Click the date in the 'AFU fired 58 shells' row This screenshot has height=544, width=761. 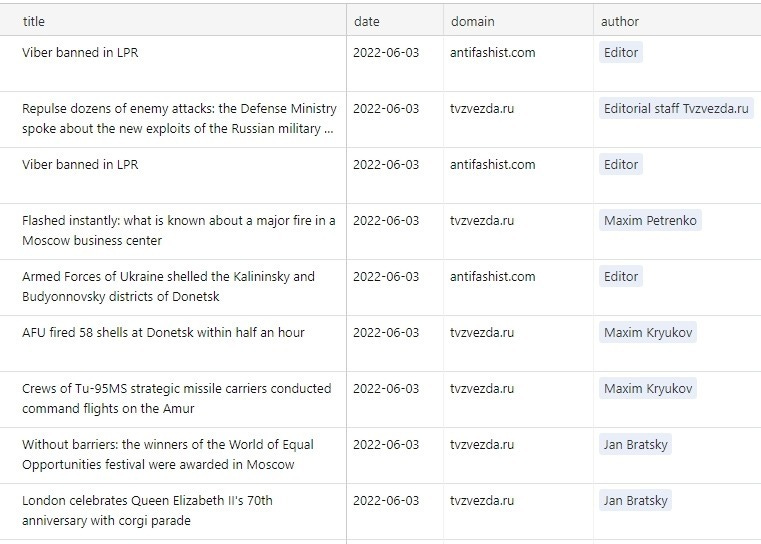(x=386, y=332)
